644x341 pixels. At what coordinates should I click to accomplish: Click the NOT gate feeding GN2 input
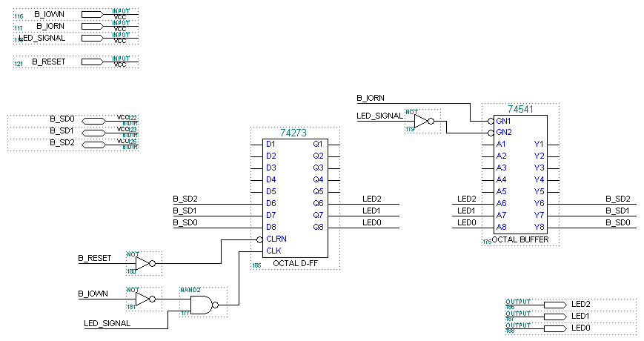(422, 120)
